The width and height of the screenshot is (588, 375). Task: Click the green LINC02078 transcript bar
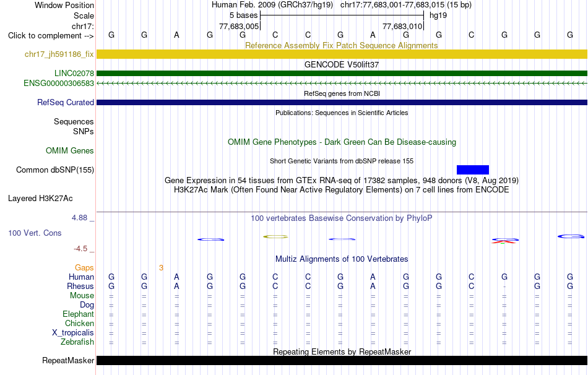342,73
